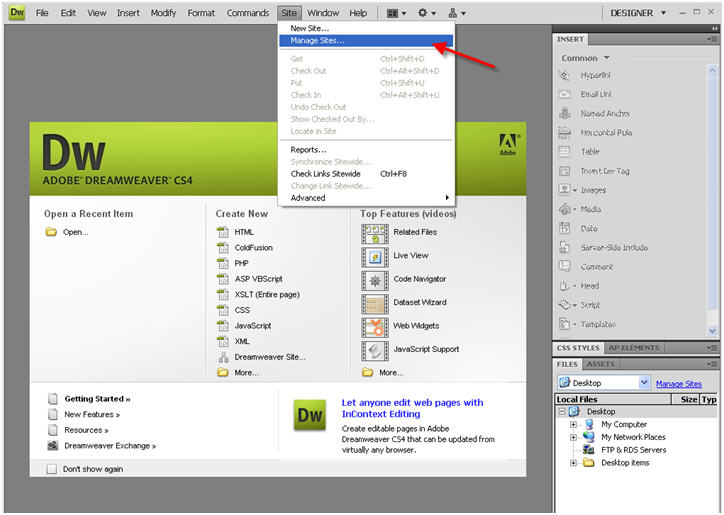Select Check Links Sitewide menu entry
This screenshot has height=515, width=724.
point(366,174)
